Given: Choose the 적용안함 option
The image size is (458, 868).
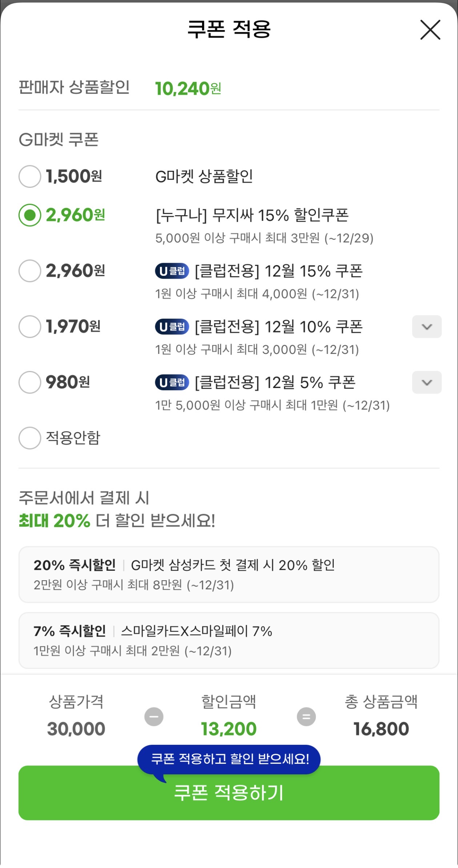Looking at the screenshot, I should tap(30, 439).
